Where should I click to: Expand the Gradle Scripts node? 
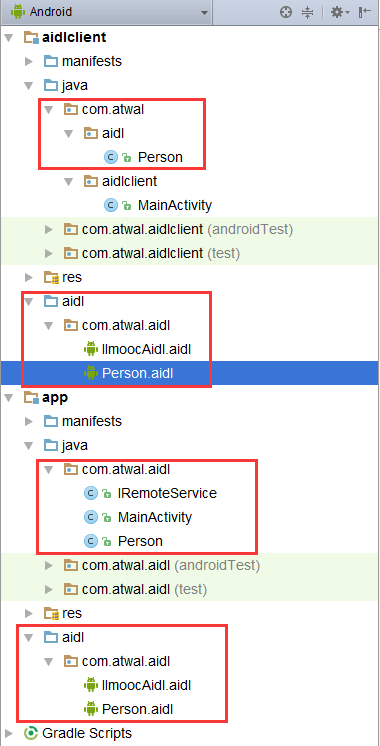[9, 733]
